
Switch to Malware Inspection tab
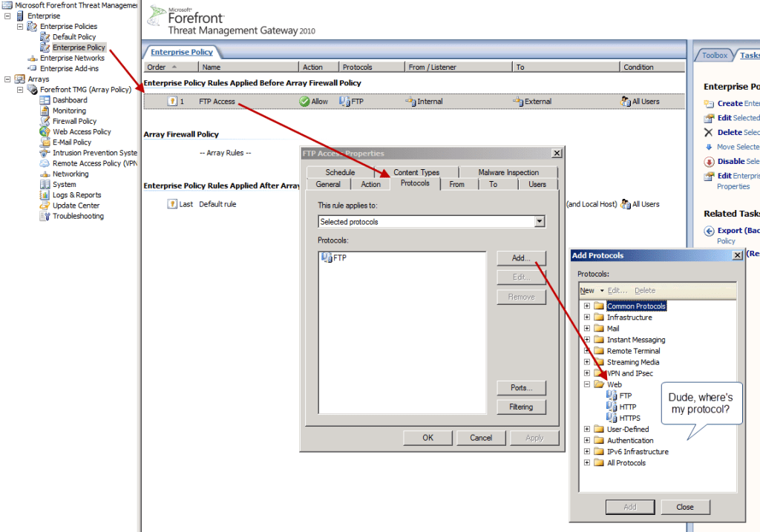[x=508, y=172]
